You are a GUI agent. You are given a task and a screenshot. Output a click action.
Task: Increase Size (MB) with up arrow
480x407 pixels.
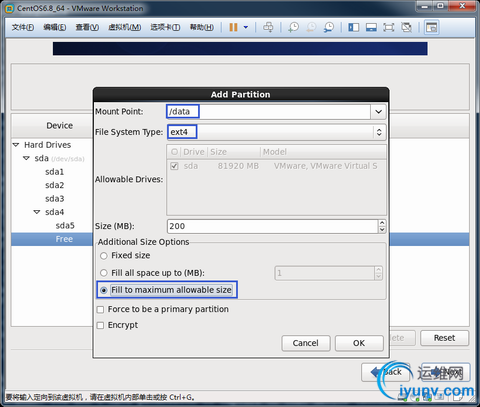(x=382, y=223)
